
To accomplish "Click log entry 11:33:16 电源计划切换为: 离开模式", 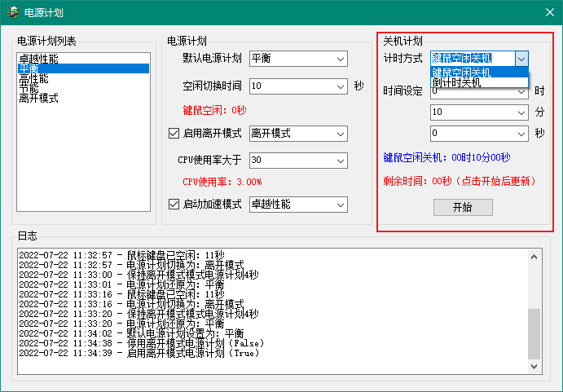I will tap(131, 304).
